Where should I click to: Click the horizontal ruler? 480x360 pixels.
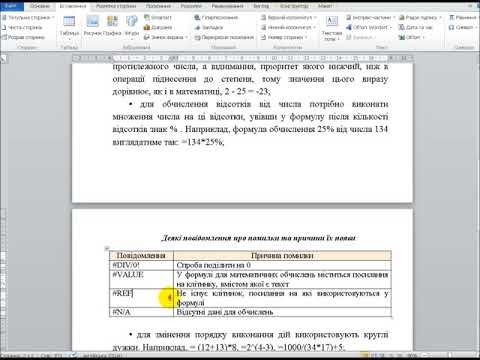coord(243,58)
